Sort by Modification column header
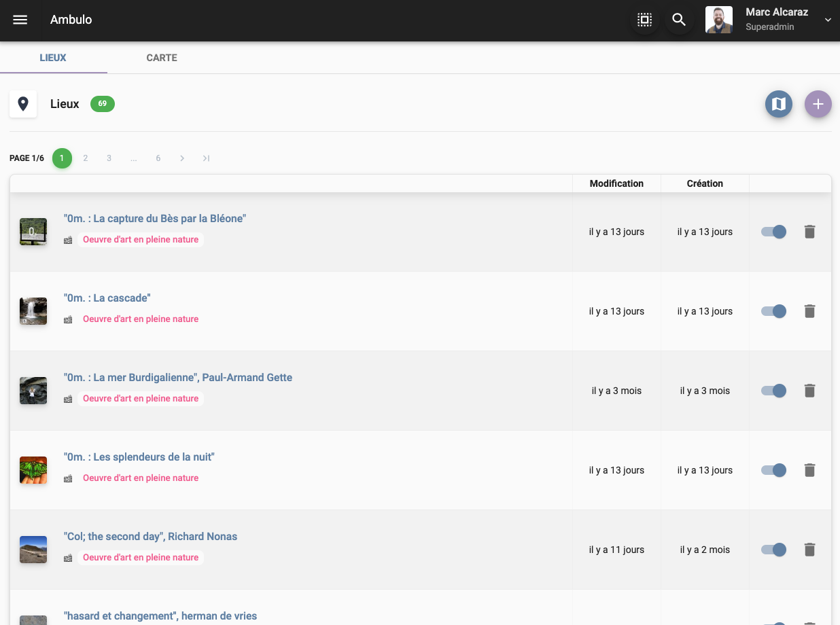 (616, 183)
